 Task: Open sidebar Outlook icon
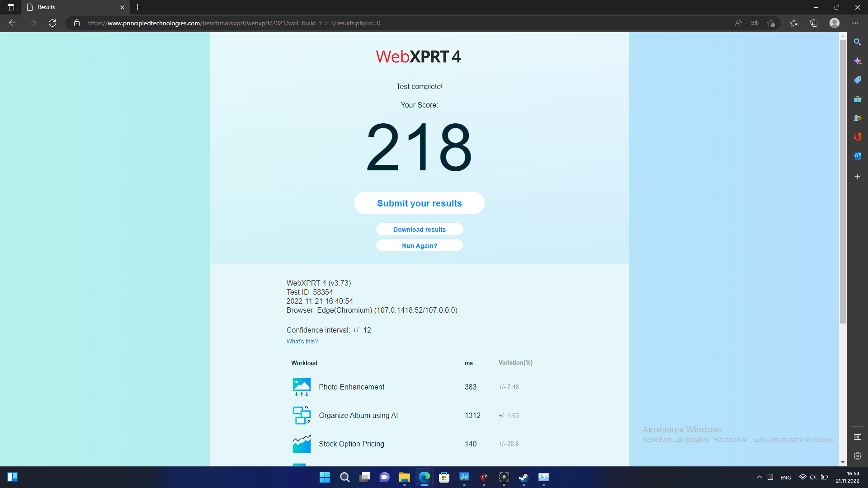(x=858, y=156)
